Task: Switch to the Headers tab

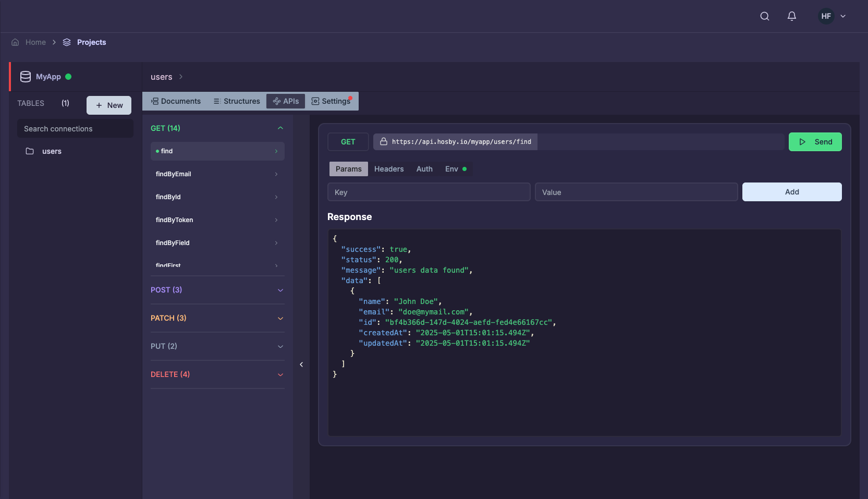Action: [x=389, y=169]
